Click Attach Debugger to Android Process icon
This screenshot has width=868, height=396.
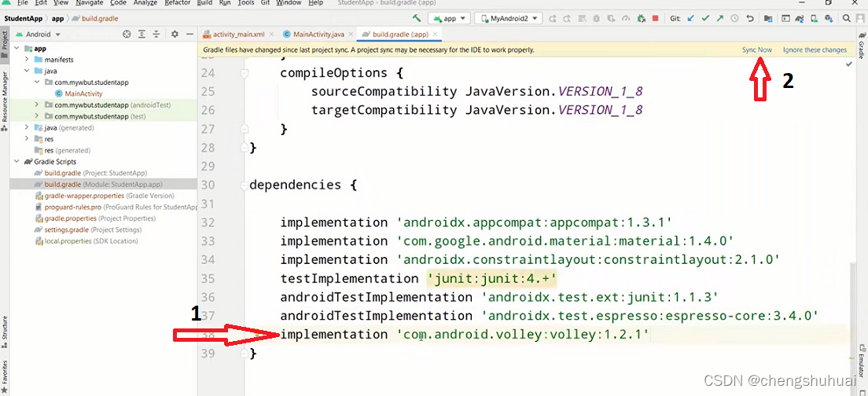click(x=641, y=18)
